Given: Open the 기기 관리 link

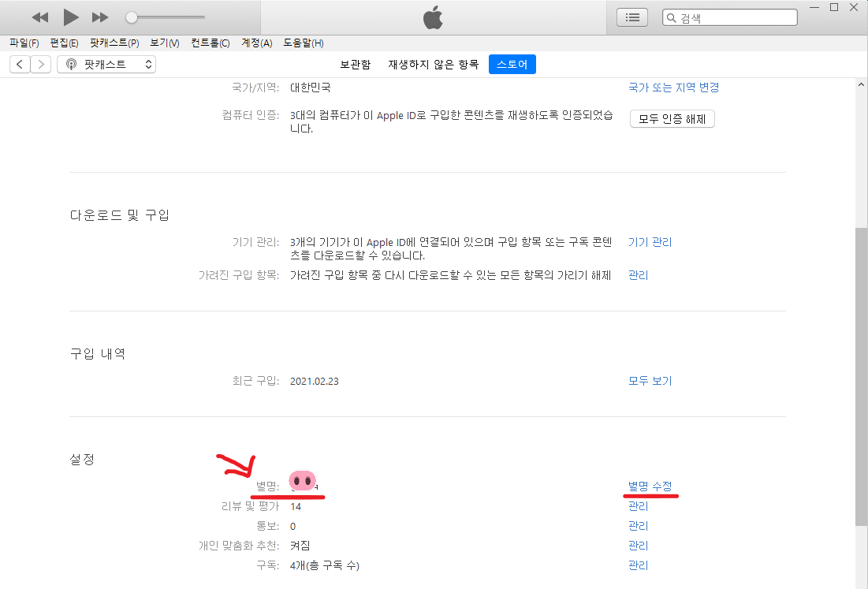Looking at the screenshot, I should tap(650, 242).
